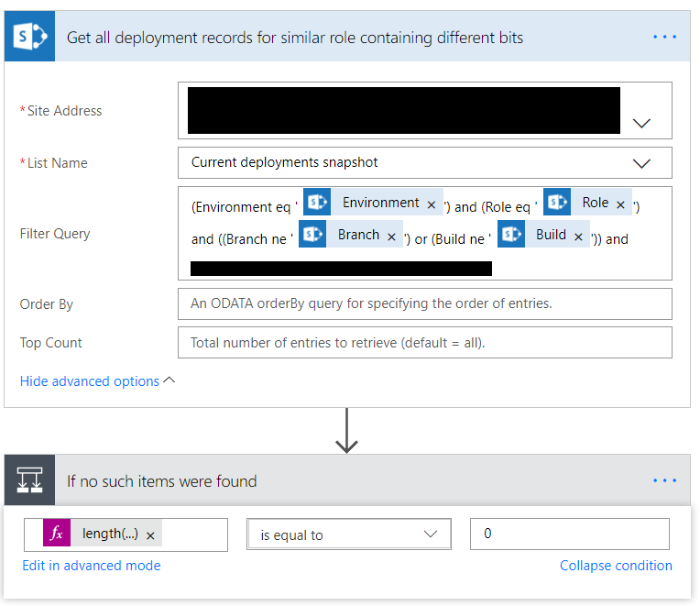700x606 pixels.
Task: Click Hide advanced options link
Action: click(x=90, y=381)
